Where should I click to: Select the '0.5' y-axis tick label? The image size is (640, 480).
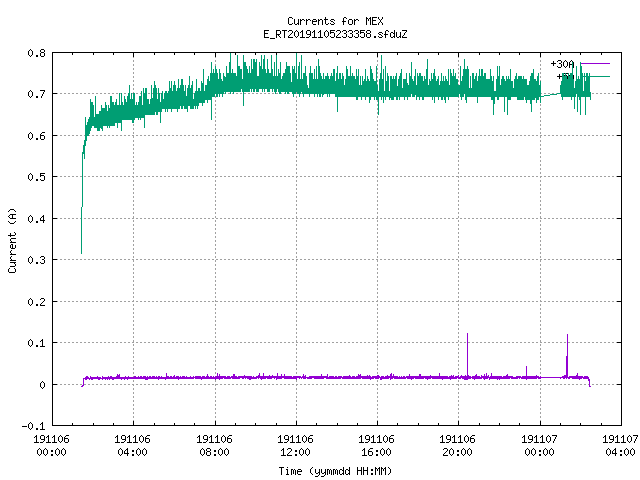[x=36, y=177]
